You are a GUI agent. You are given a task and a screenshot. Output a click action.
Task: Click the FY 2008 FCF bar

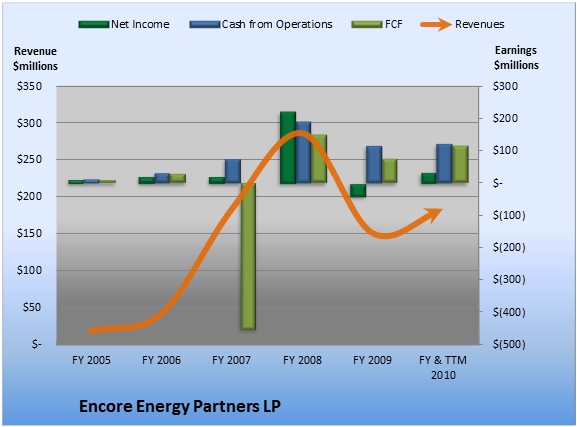tap(319, 159)
